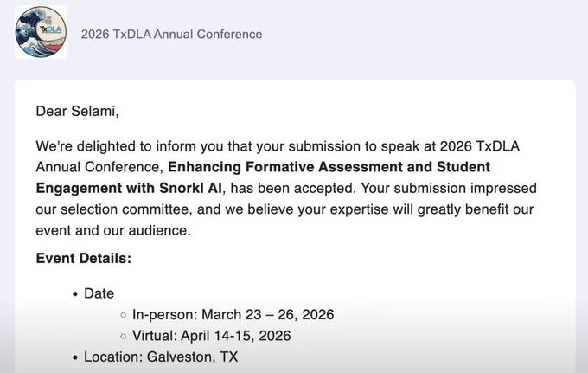Screen dimensions: 588x373
Task: Open the 2026 TxDLA Annual Conference sender name
Action: 171,34
